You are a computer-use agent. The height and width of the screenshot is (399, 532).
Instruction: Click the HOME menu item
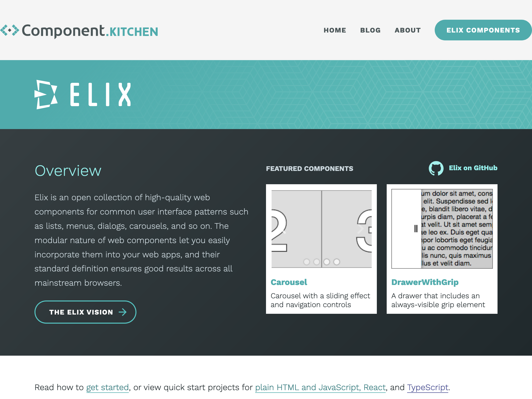(335, 30)
